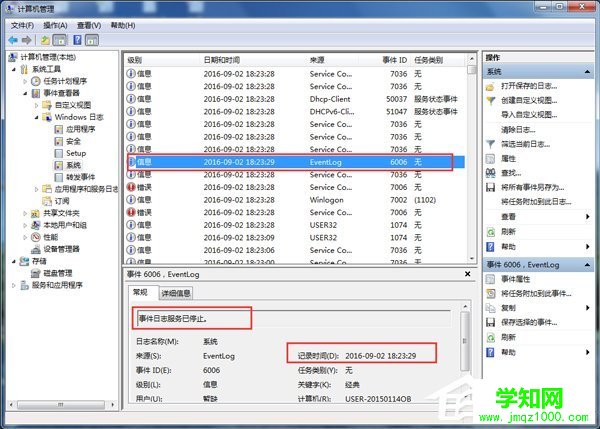
Task: Select the EventLog 6006 row
Action: 295,162
